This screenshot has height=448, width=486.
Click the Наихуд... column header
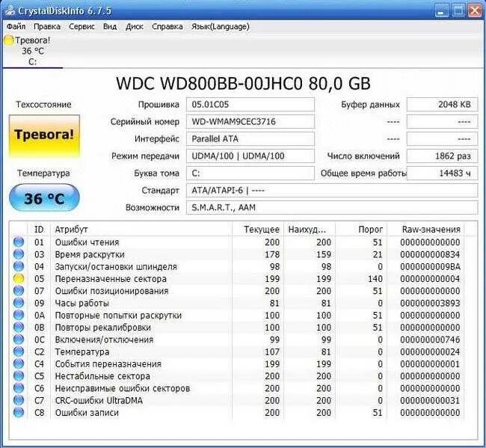point(310,230)
